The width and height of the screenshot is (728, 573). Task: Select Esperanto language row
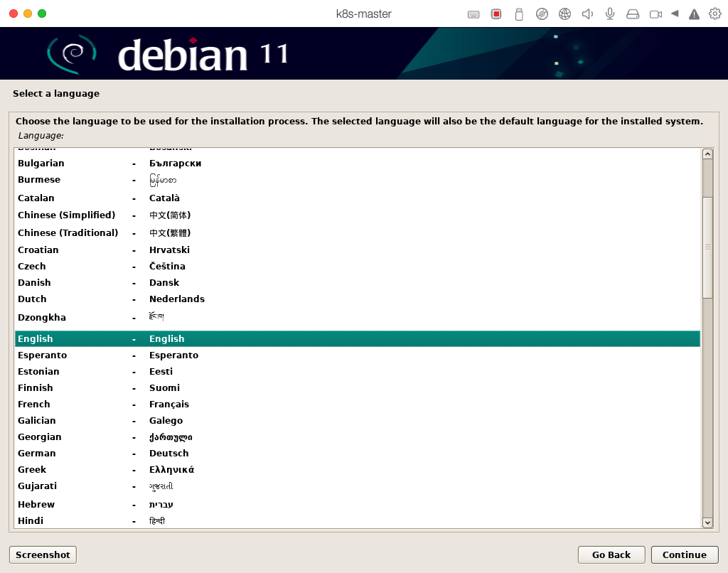[357, 355]
